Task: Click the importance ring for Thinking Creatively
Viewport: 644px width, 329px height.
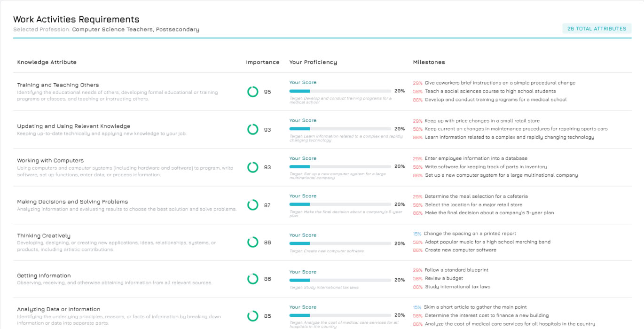Action: [x=253, y=243]
